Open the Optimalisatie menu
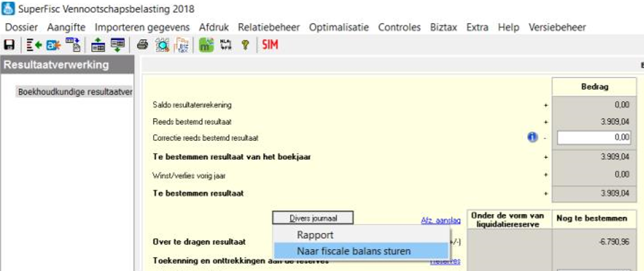This screenshot has height=271, width=644. [338, 27]
